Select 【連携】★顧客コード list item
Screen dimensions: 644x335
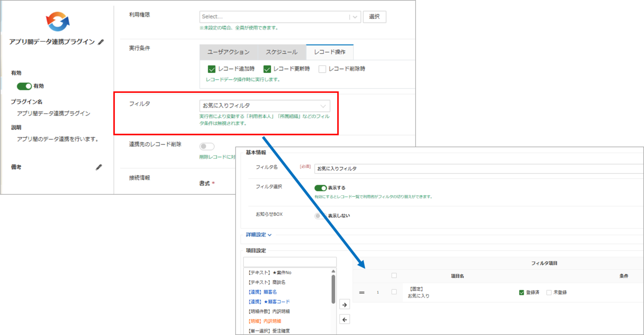click(268, 302)
